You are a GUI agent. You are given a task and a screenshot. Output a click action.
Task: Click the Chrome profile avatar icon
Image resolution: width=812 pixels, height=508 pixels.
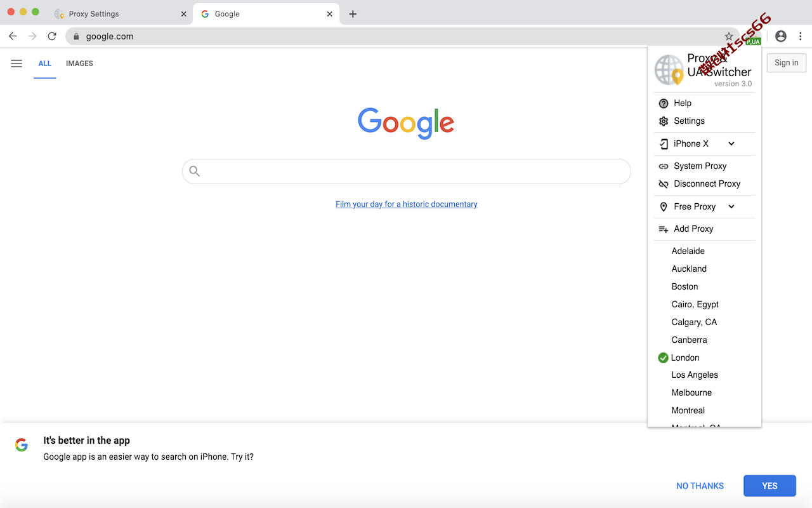click(x=781, y=36)
